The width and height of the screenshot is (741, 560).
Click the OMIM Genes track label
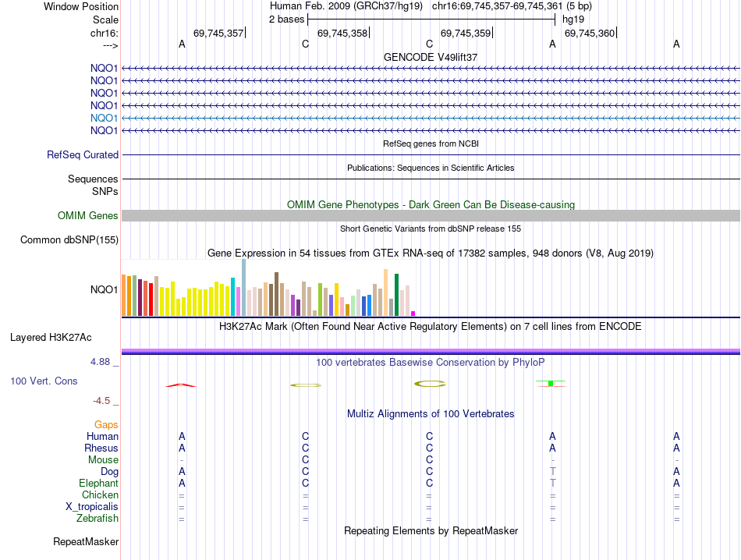(88, 215)
